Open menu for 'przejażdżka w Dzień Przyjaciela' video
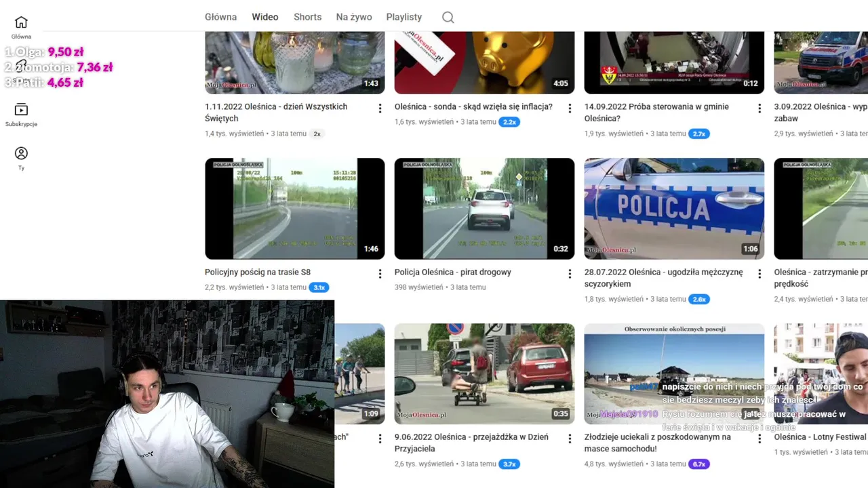868x488 pixels. pyautogui.click(x=570, y=439)
